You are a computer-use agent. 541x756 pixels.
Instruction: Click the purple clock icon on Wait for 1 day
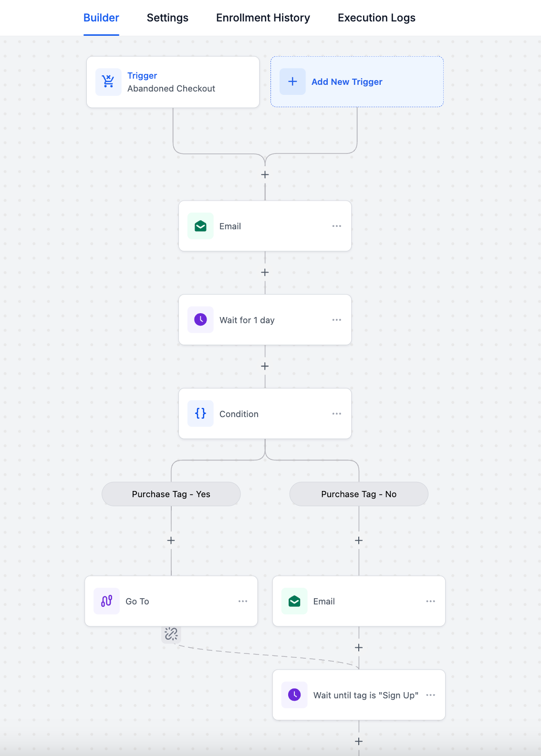tap(201, 319)
